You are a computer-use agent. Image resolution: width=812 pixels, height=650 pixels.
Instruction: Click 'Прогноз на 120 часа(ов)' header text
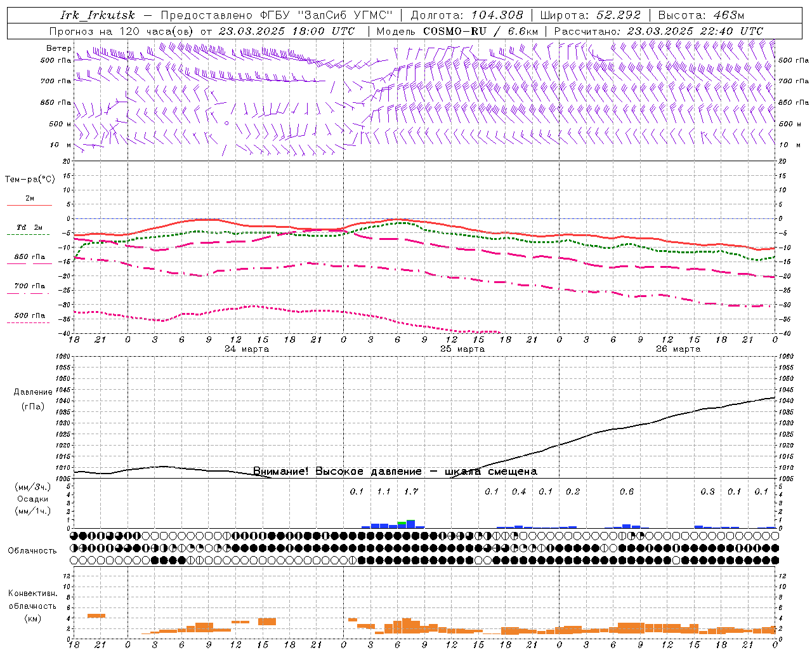pos(122,31)
